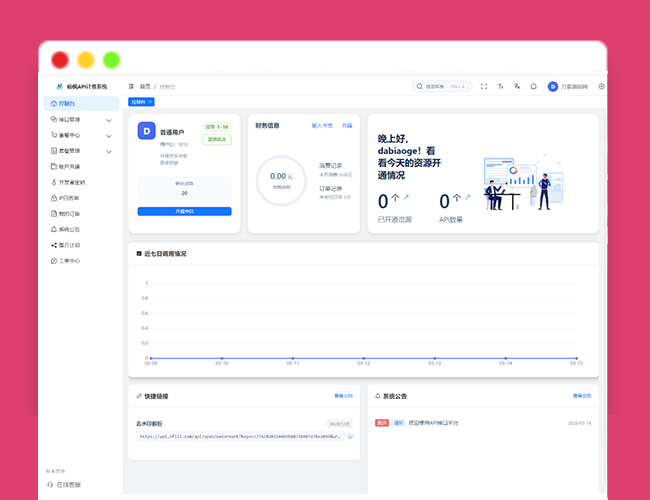This screenshot has width=650, height=500.
Task: Copy the API URL with the copy icon
Action: coord(351,437)
